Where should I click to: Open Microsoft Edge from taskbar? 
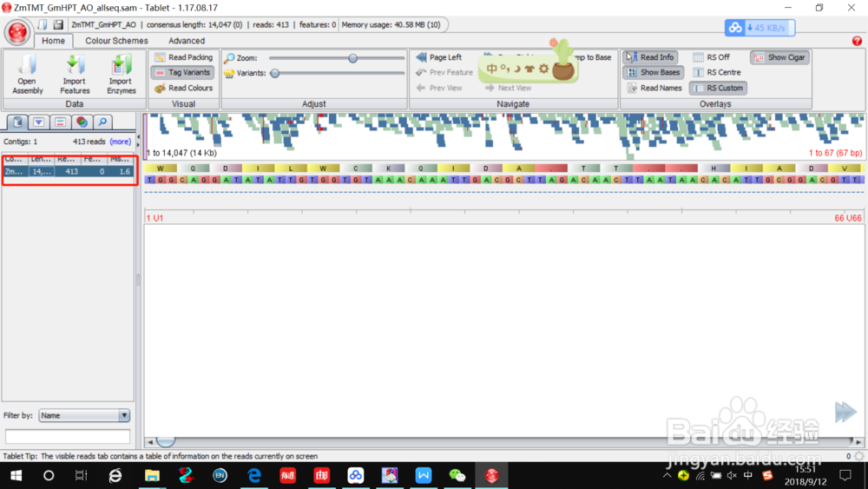click(x=254, y=476)
